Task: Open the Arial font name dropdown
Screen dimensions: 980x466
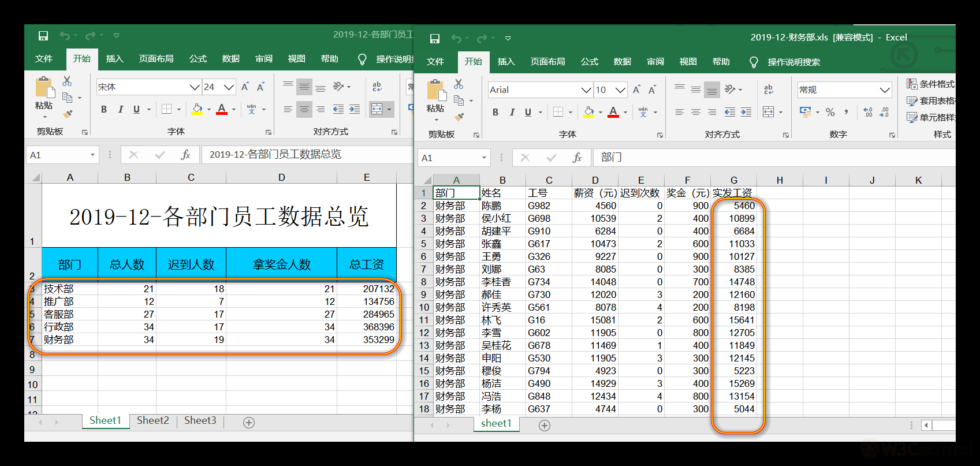Action: click(586, 90)
